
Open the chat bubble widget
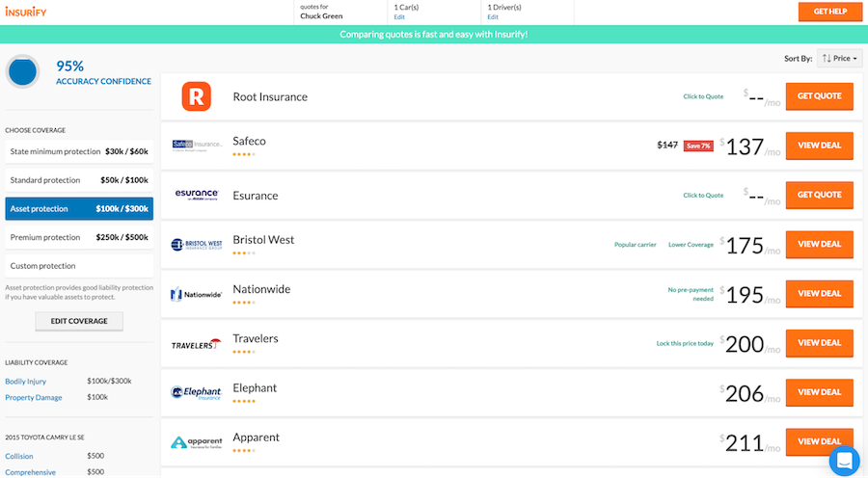845,460
